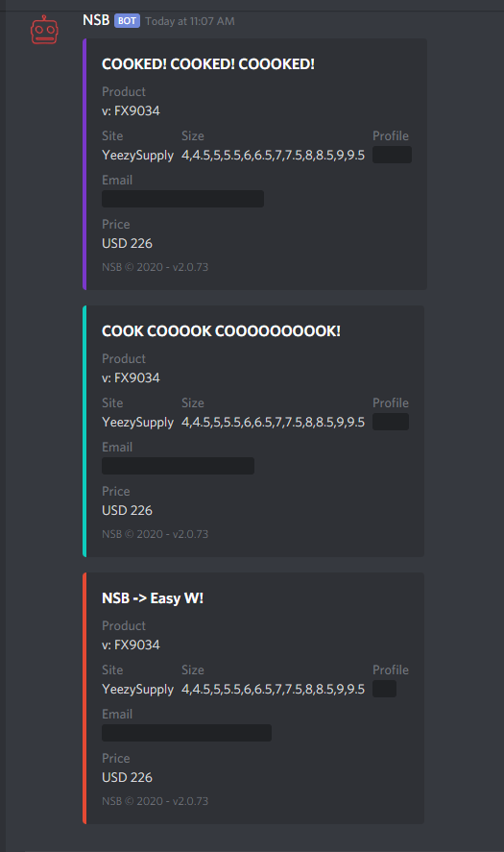The image size is (504, 852).
Task: Select the COOK COOOOK COOOOOOOOOOK! embed title
Action: (221, 331)
